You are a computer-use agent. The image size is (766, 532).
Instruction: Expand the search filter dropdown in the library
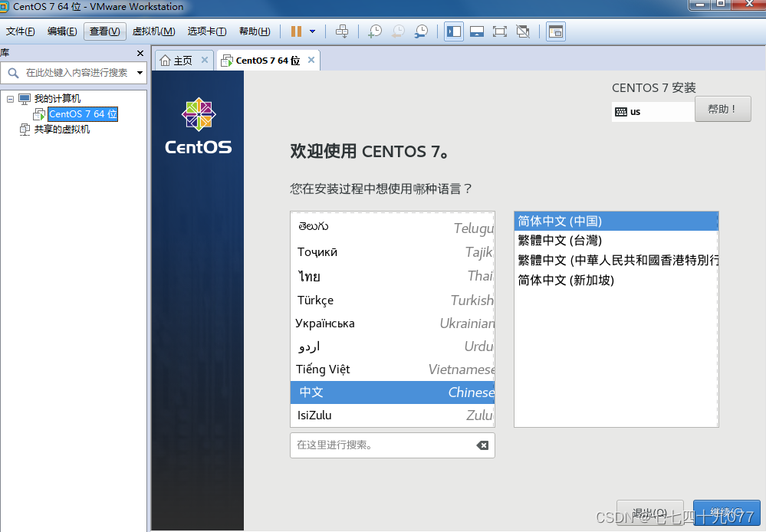pos(139,72)
